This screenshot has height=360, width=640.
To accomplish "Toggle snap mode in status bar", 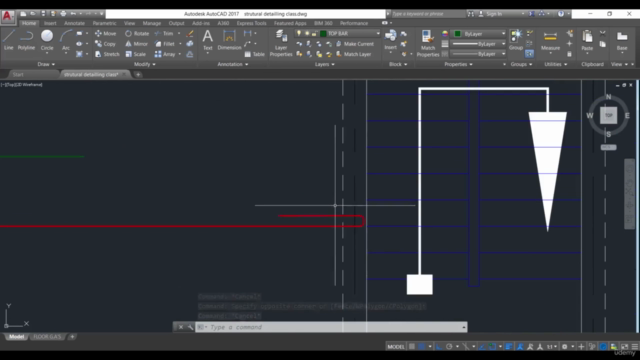I will (x=422, y=347).
